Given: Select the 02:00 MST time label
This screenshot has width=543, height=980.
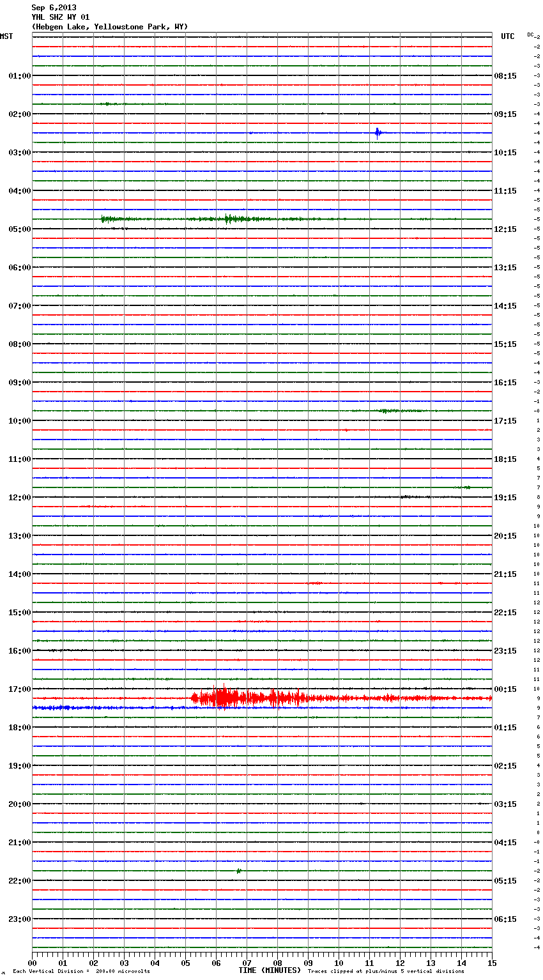Looking at the screenshot, I should (x=20, y=114).
